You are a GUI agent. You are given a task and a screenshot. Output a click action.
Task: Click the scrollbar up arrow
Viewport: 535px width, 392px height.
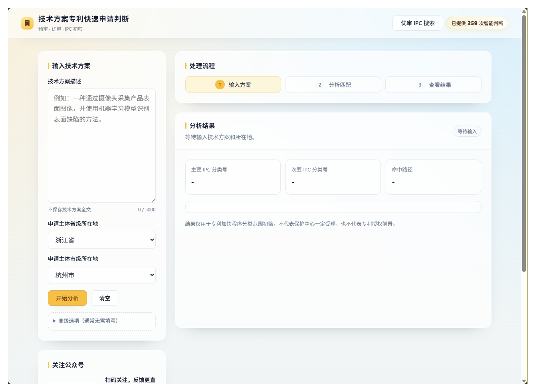(x=524, y=11)
